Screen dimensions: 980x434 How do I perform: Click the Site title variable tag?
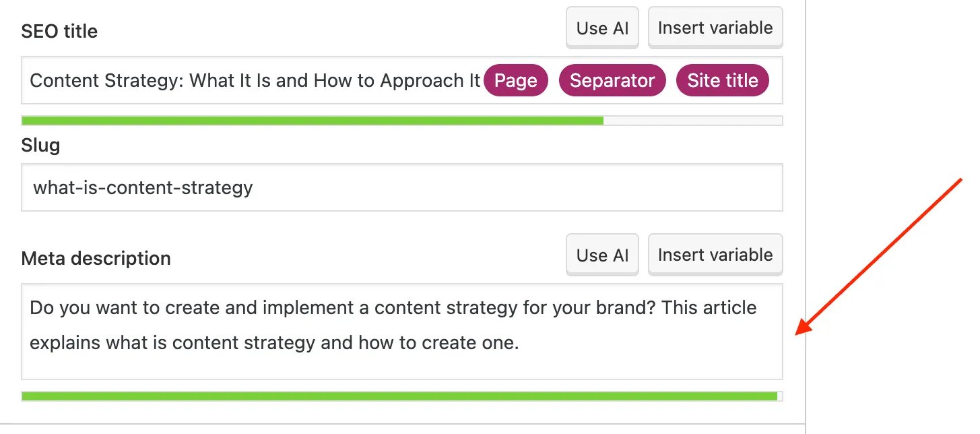722,80
